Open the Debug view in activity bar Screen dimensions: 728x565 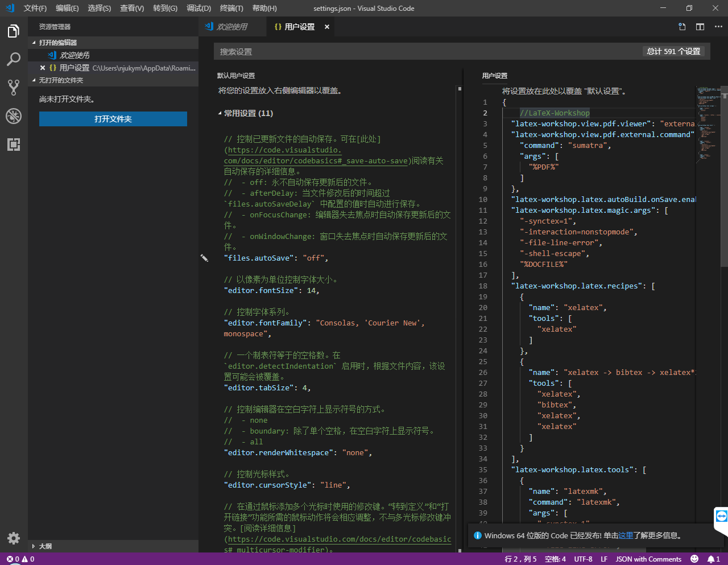(x=14, y=116)
